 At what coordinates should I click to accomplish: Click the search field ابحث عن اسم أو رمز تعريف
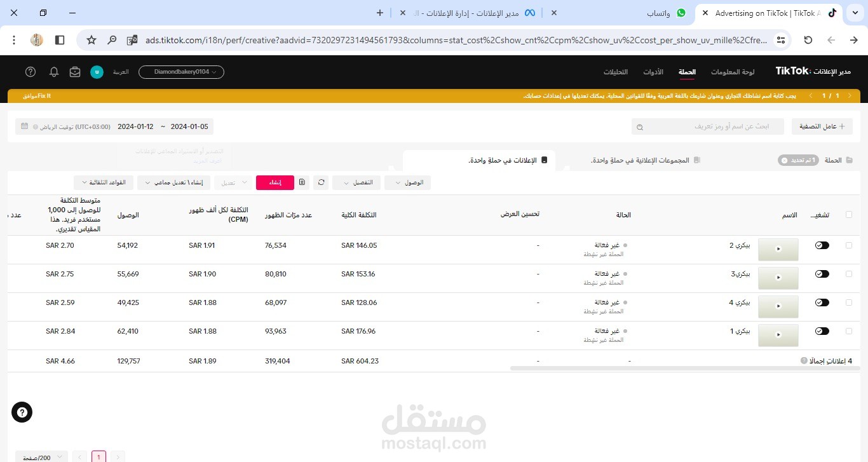(x=707, y=126)
